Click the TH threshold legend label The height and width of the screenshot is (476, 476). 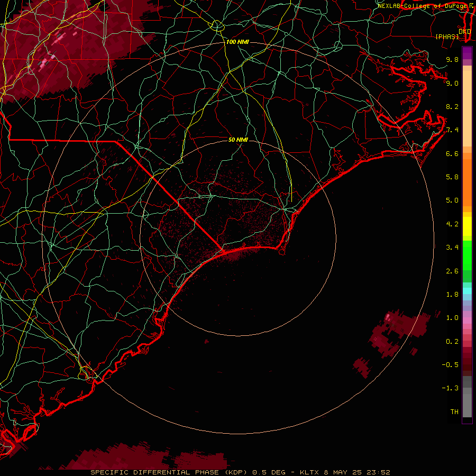[454, 412]
